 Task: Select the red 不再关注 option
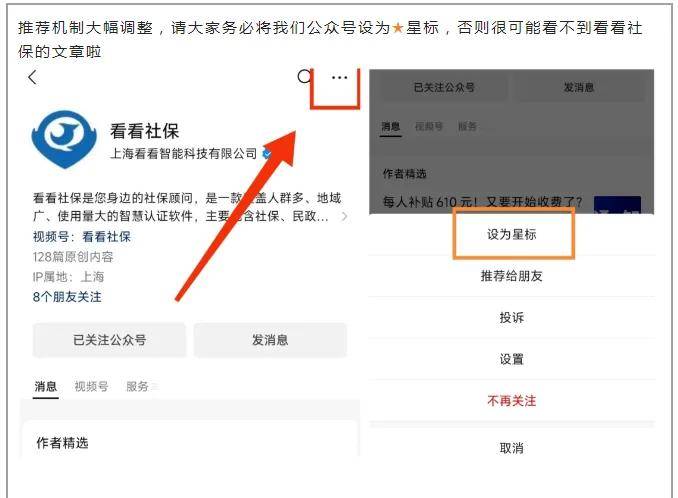click(x=512, y=401)
